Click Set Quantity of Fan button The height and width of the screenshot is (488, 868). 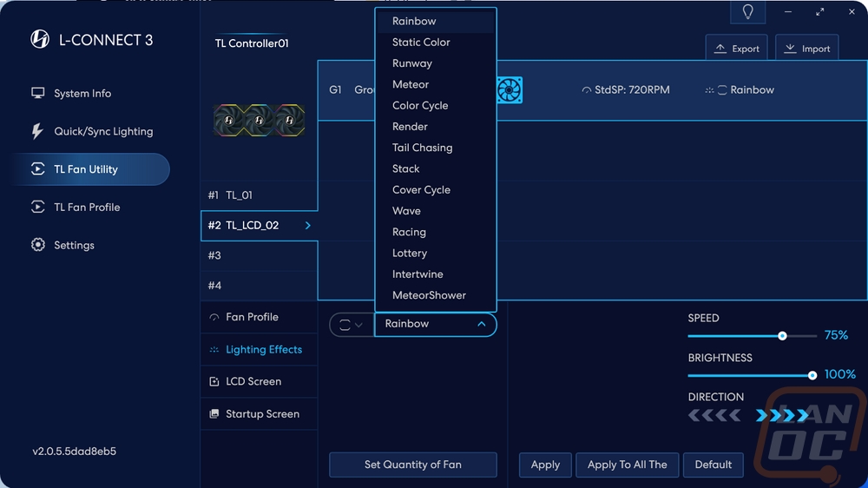point(413,465)
